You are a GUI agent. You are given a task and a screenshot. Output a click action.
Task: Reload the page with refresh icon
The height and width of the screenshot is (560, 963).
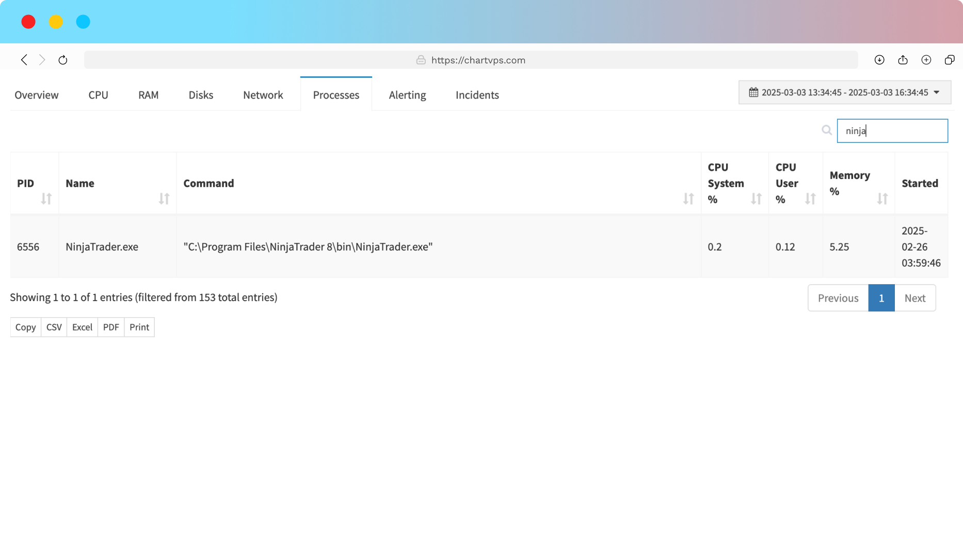coord(63,60)
